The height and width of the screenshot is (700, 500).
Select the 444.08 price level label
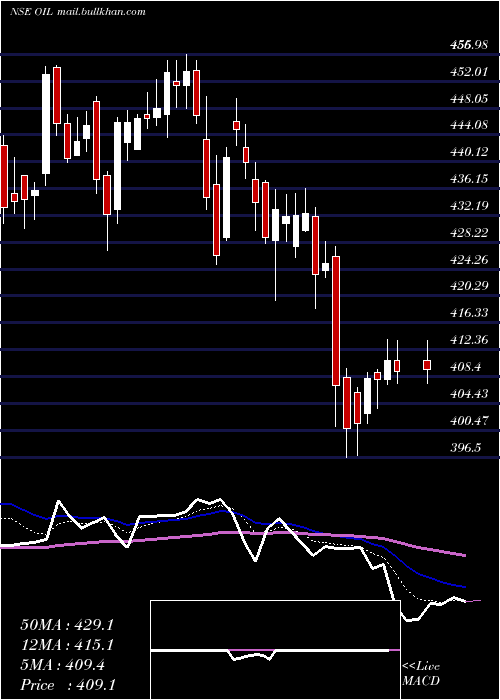point(469,125)
